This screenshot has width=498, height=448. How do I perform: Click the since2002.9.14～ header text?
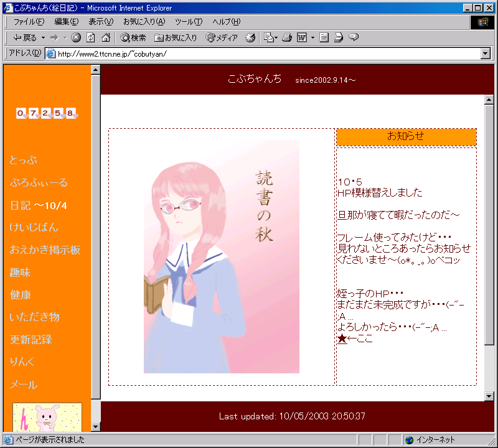click(325, 80)
